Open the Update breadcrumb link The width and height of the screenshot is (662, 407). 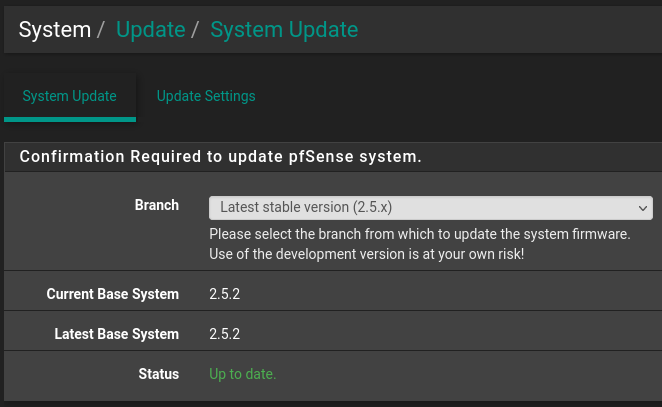tap(151, 30)
